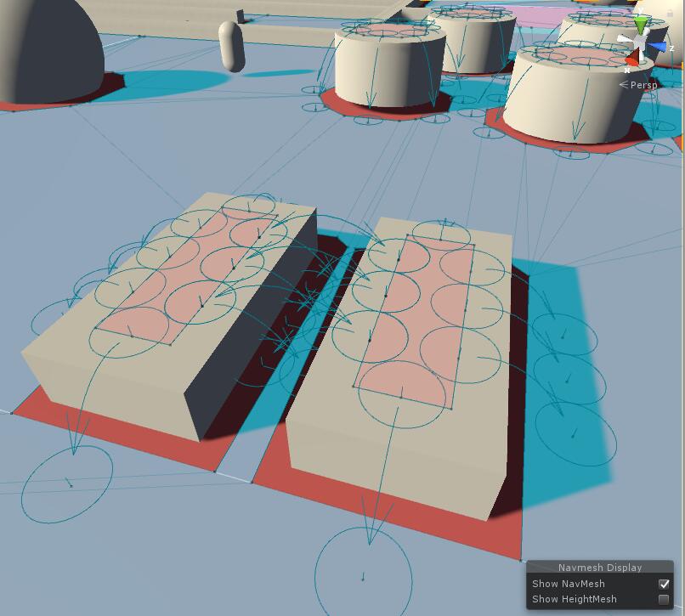The width and height of the screenshot is (685, 616).
Task: Enable the Show HeightMesh checkbox
Action: (x=663, y=599)
